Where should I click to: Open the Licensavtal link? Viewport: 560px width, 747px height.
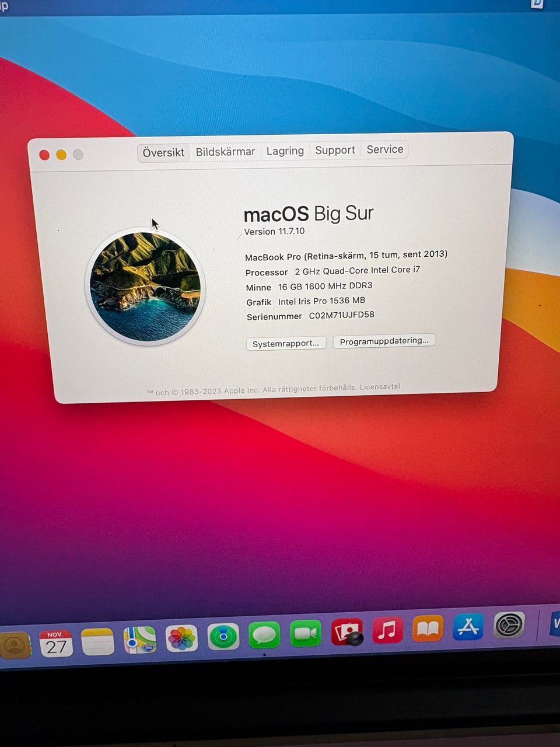click(380, 387)
